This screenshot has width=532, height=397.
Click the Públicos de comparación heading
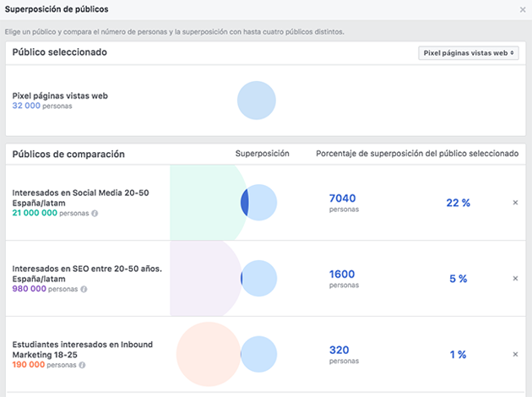click(68, 154)
